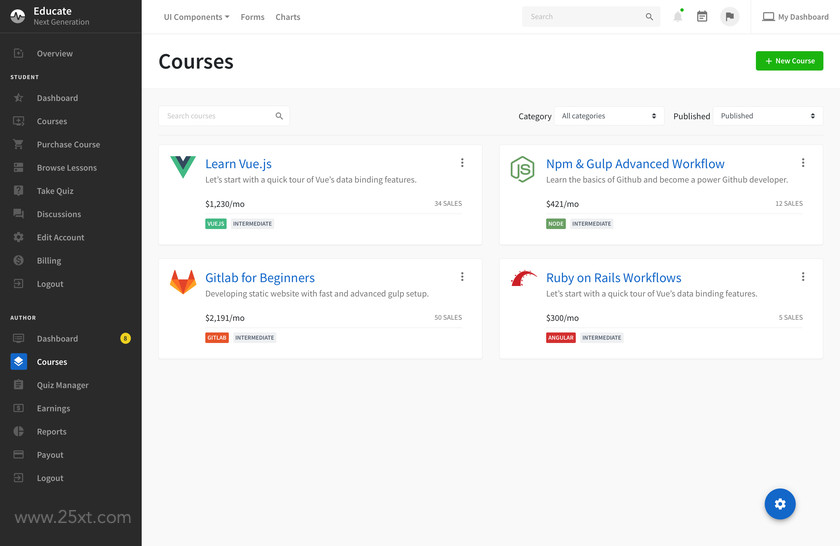Open the Npm & Gulp Advanced Workflow link
The height and width of the screenshot is (546, 840).
pos(635,164)
